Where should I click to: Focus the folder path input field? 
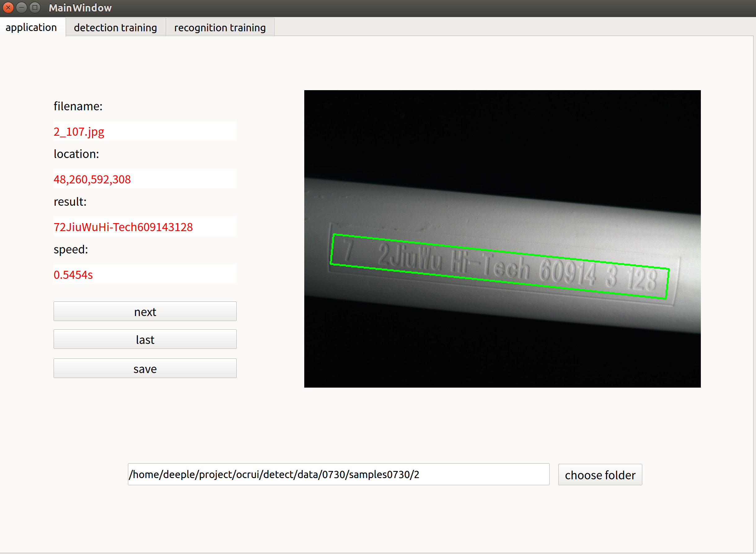339,474
